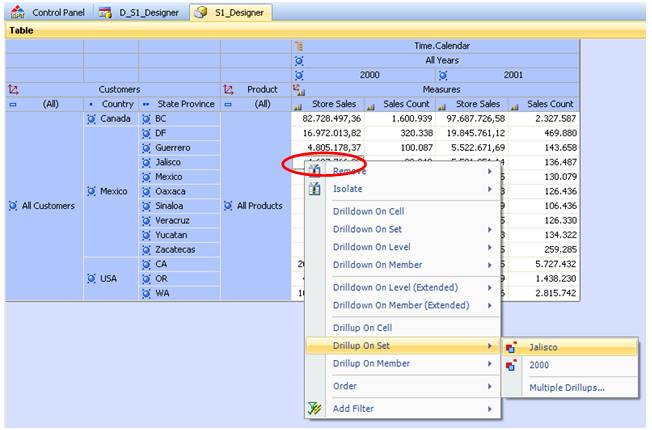
Task: Click the 2001 Store Sales column header
Action: [472, 104]
